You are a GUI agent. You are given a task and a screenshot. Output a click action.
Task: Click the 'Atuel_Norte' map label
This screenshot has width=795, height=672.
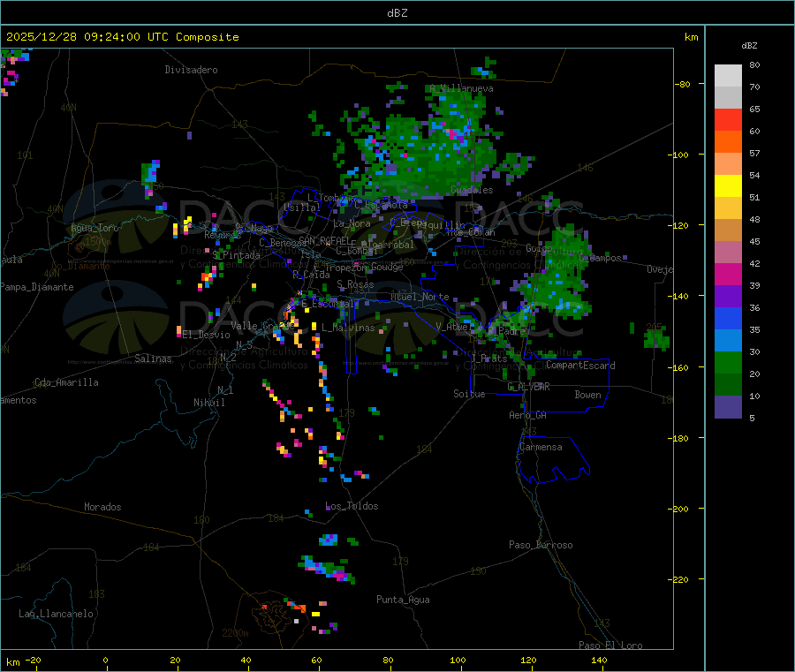point(420,297)
